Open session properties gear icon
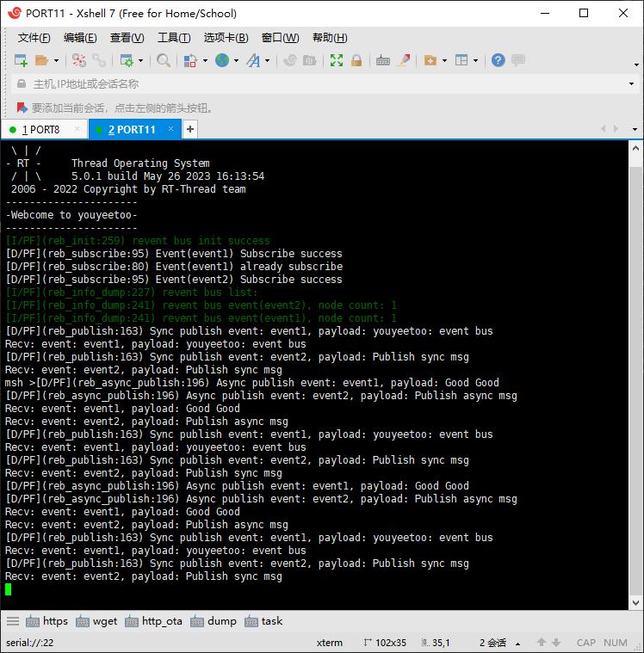 pos(127,60)
